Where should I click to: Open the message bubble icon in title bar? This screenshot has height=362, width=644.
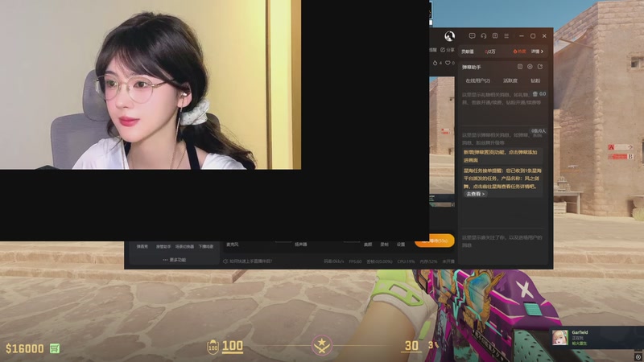click(x=472, y=36)
